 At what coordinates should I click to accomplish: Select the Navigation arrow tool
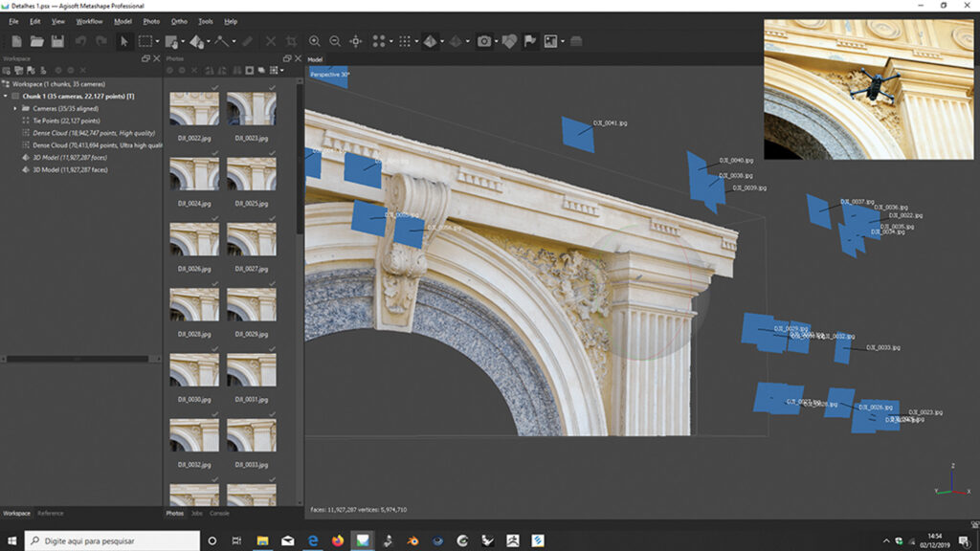click(x=123, y=41)
